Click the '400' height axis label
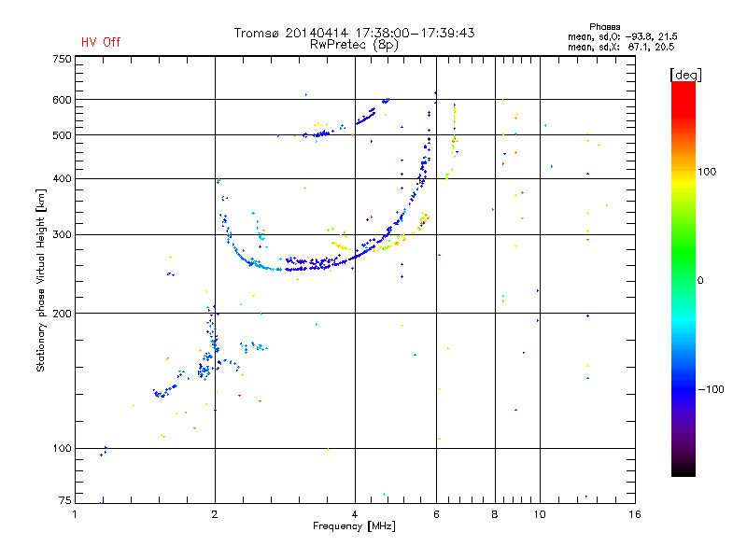The height and width of the screenshot is (560, 747). coord(62,178)
